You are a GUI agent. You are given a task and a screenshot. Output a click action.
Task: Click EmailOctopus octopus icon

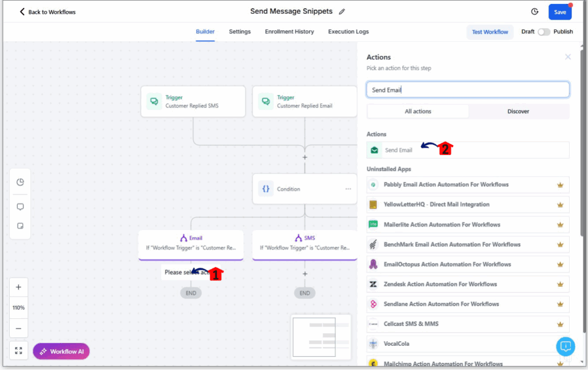pyautogui.click(x=373, y=264)
